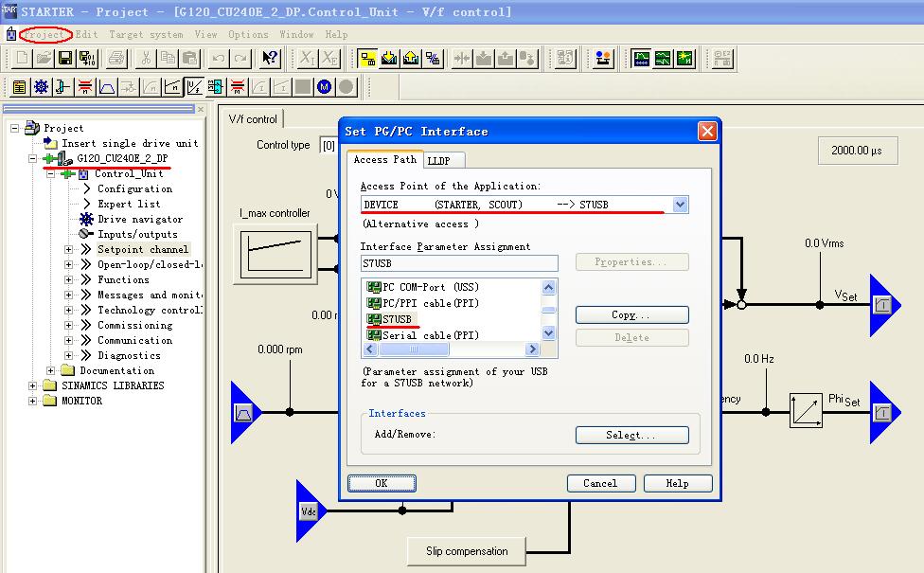Expand the MONITOR folder node

point(33,401)
